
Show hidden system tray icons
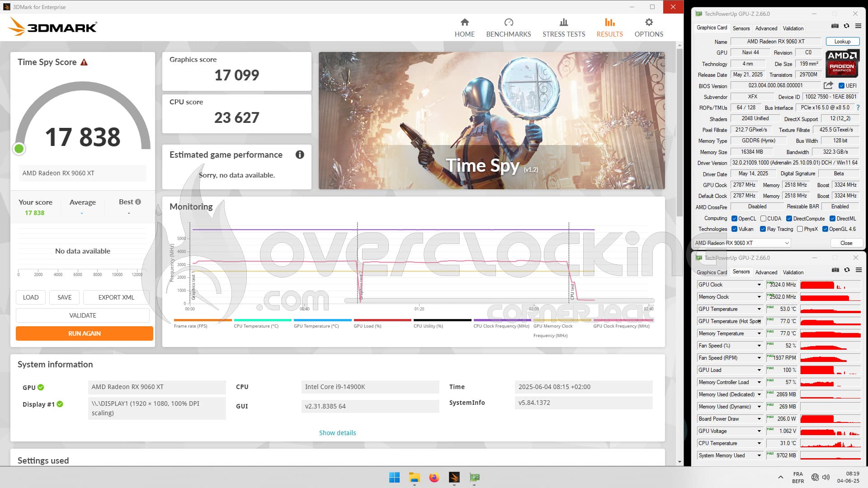coord(780,477)
